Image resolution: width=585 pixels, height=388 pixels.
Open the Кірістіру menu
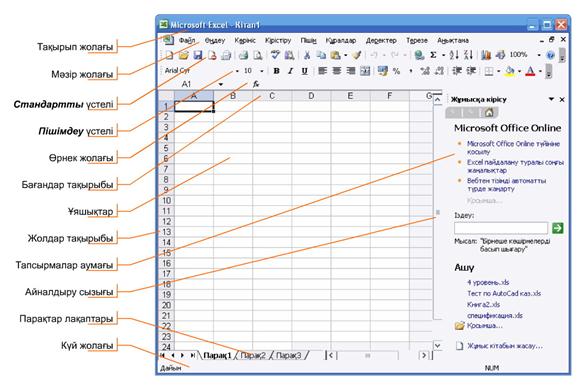(278, 40)
